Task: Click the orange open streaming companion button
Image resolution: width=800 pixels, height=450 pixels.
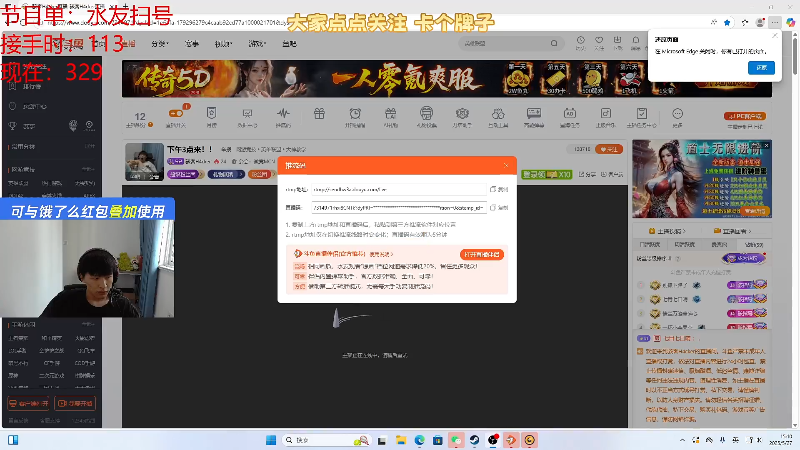Action: pyautogui.click(x=482, y=254)
